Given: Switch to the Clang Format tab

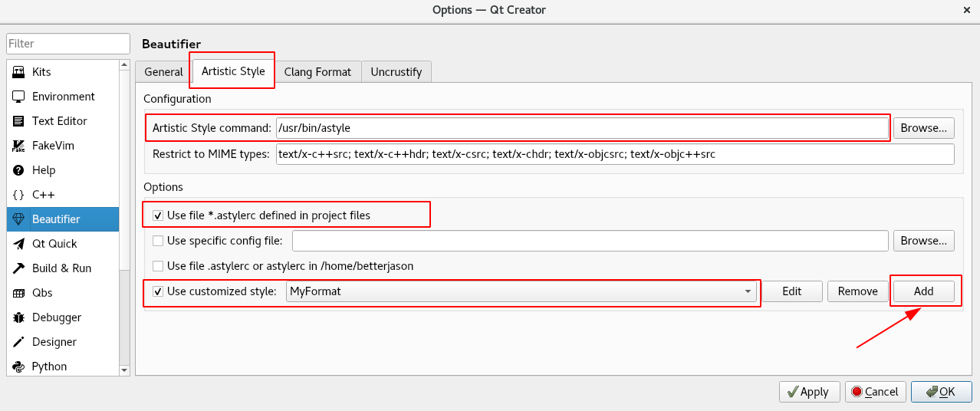Looking at the screenshot, I should [317, 72].
